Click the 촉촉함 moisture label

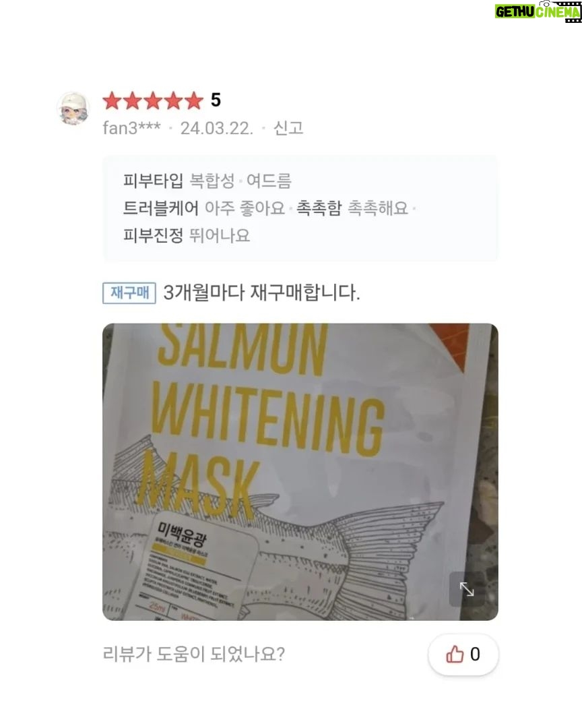pyautogui.click(x=319, y=208)
